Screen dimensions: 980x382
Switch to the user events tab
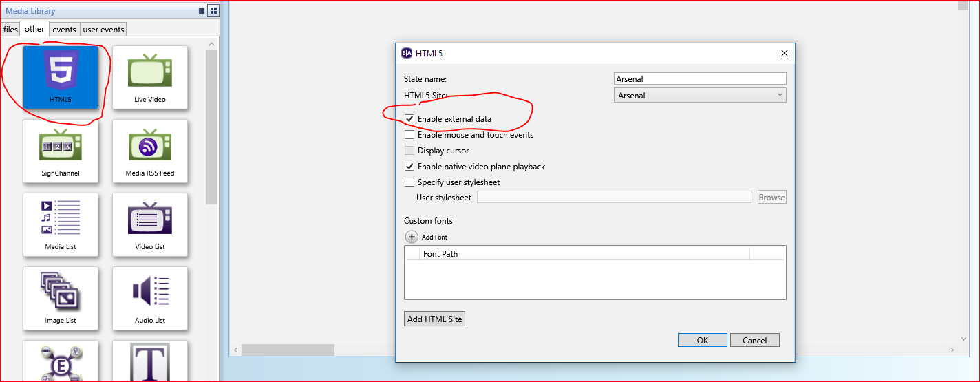pos(104,30)
